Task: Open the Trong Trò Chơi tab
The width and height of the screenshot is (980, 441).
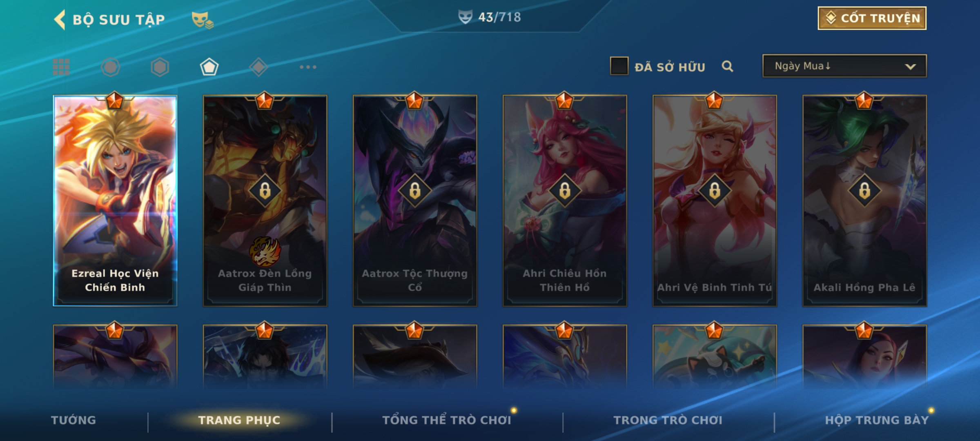Action: point(668,420)
